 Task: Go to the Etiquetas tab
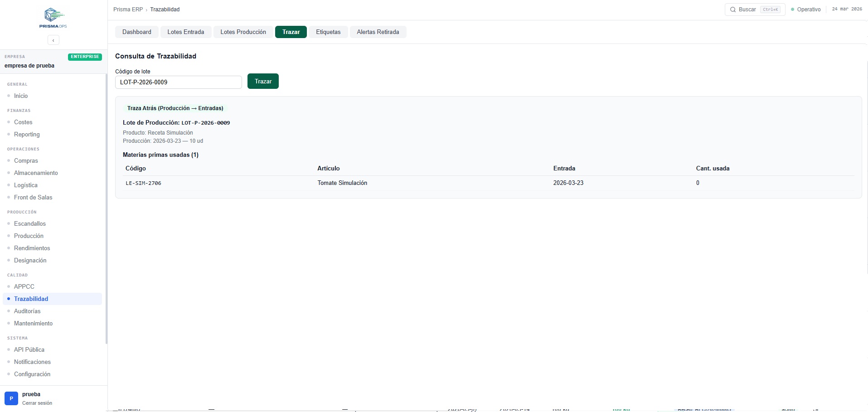pyautogui.click(x=328, y=32)
